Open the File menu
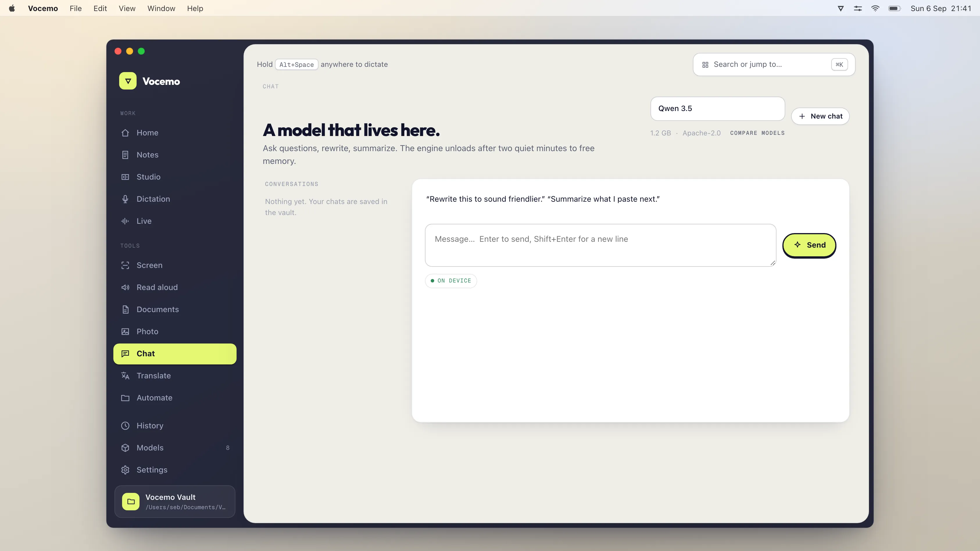 [76, 8]
